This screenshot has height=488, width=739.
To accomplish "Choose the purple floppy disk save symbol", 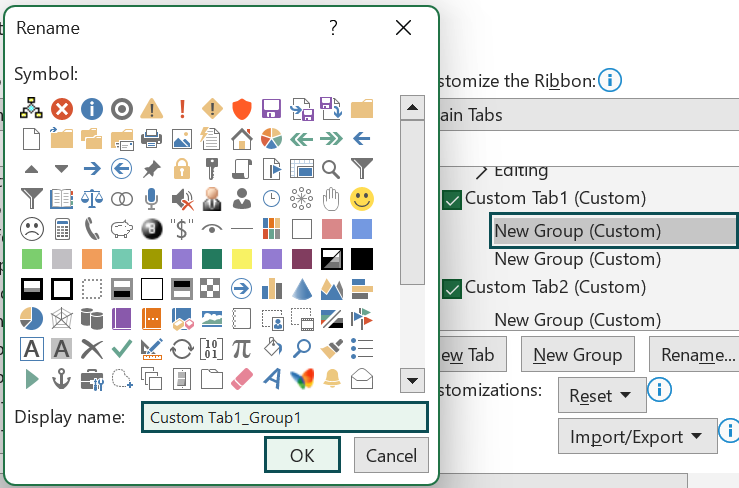I will click(x=271, y=109).
